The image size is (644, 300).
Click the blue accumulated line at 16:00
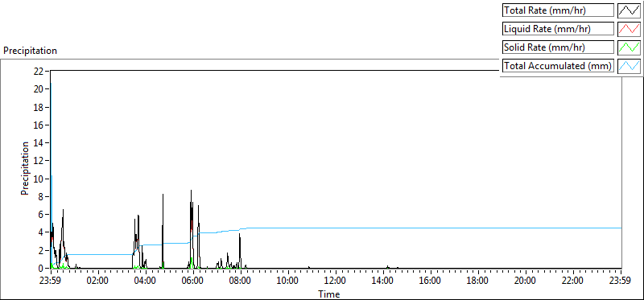click(x=431, y=228)
